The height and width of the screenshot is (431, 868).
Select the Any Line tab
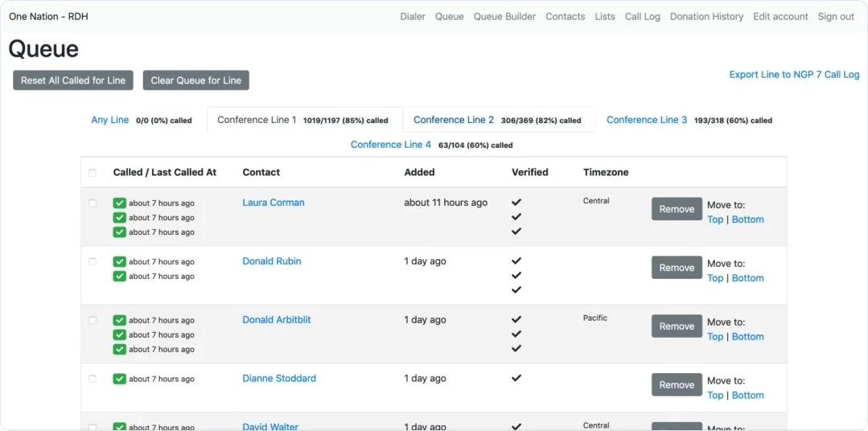(x=110, y=120)
